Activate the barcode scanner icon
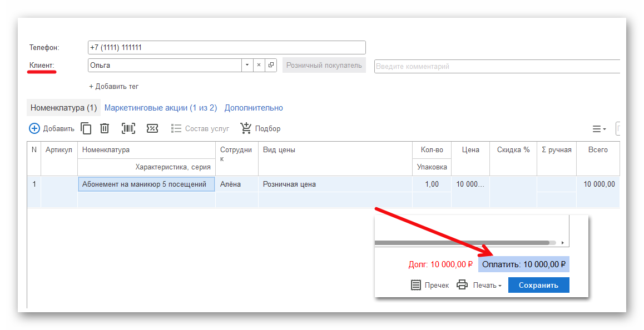 pyautogui.click(x=128, y=128)
